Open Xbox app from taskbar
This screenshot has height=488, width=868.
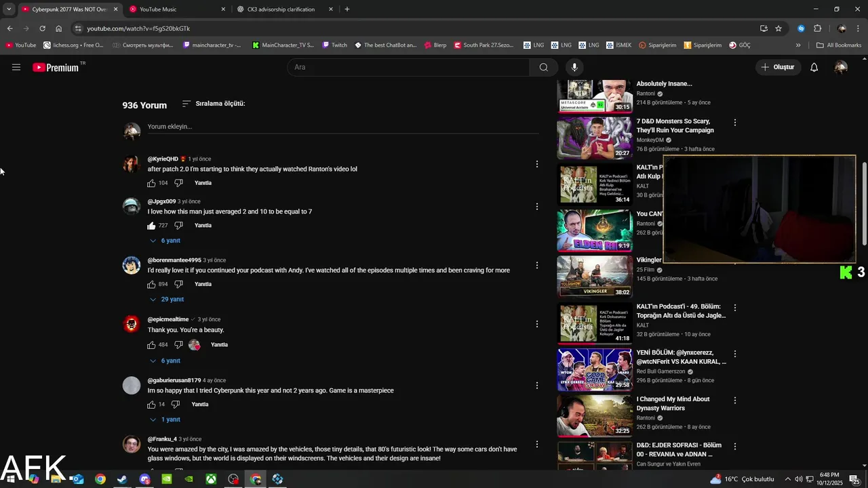[x=212, y=479]
